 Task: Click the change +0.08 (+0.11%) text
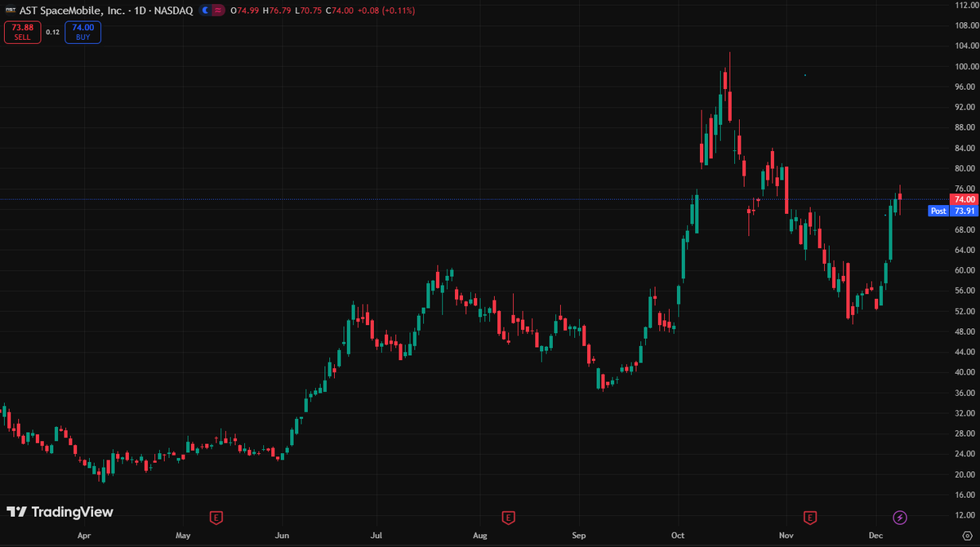[x=386, y=11]
